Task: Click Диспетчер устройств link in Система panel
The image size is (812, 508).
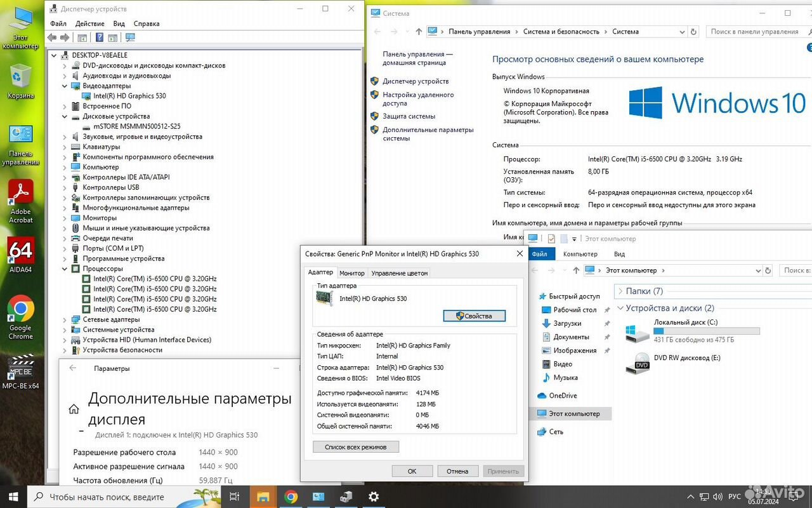Action: pyautogui.click(x=416, y=81)
